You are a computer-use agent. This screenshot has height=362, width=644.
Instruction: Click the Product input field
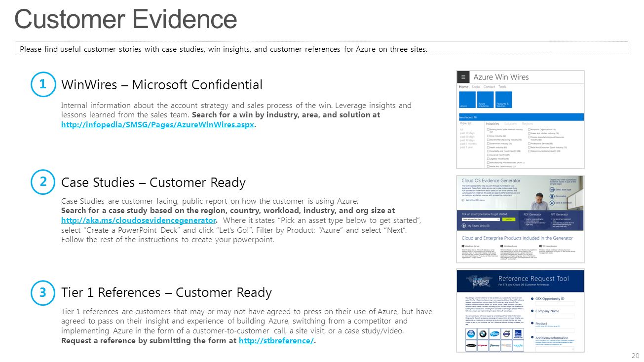click(x=555, y=330)
